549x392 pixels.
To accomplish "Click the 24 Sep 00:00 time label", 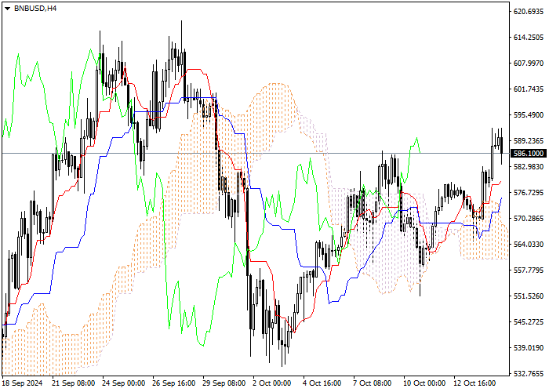I will pos(124,383).
